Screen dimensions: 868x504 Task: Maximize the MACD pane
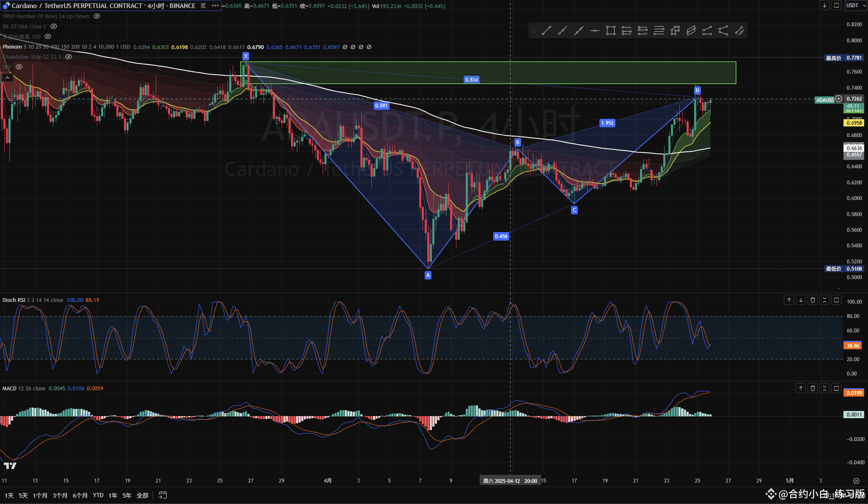[836, 388]
